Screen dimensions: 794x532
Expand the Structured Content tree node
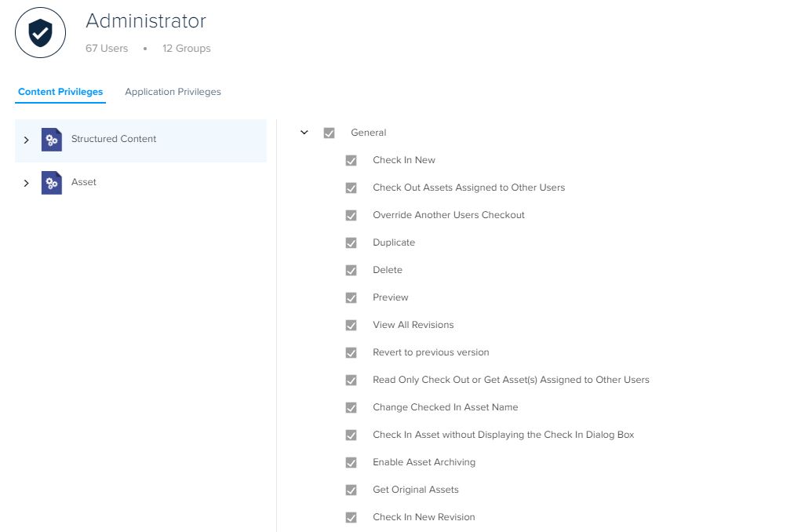tap(27, 140)
